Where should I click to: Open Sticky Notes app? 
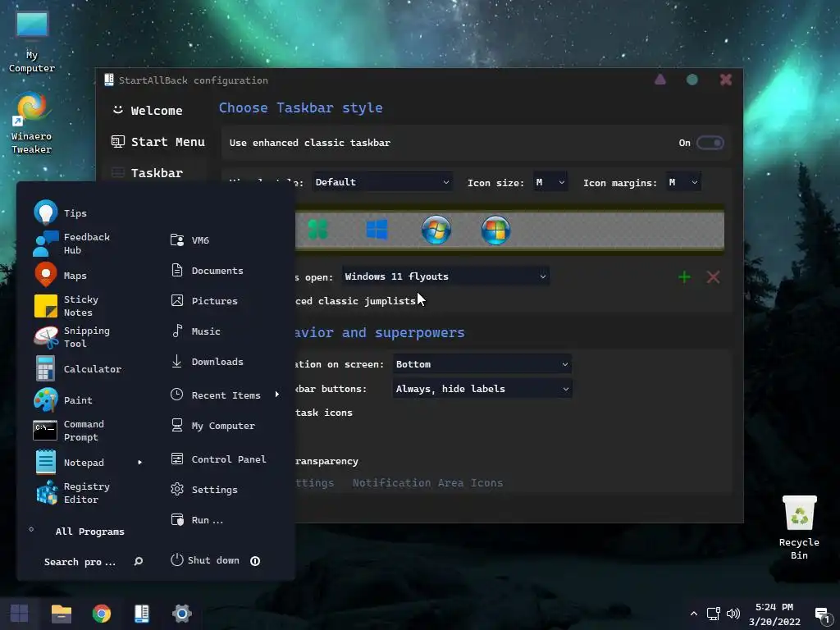pyautogui.click(x=66, y=306)
